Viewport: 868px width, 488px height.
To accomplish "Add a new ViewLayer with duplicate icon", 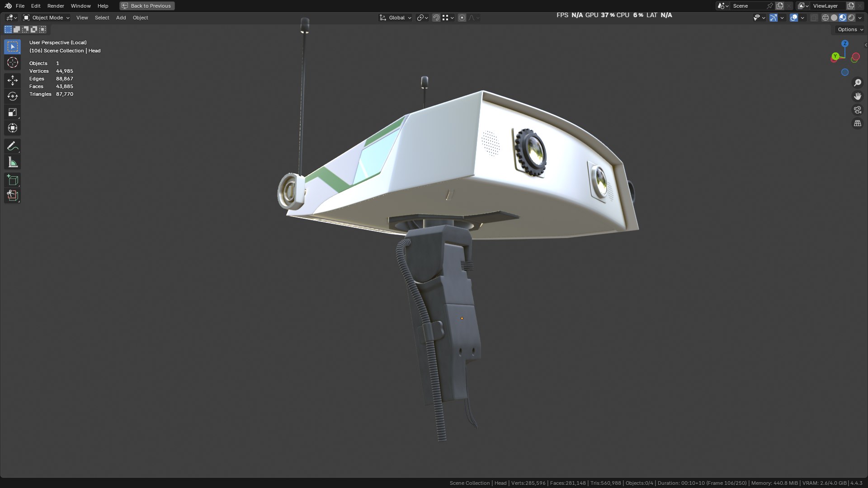I will pos(850,6).
